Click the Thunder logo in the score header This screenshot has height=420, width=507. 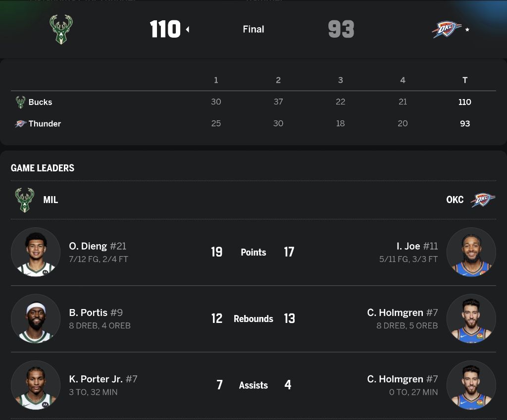tap(446, 29)
